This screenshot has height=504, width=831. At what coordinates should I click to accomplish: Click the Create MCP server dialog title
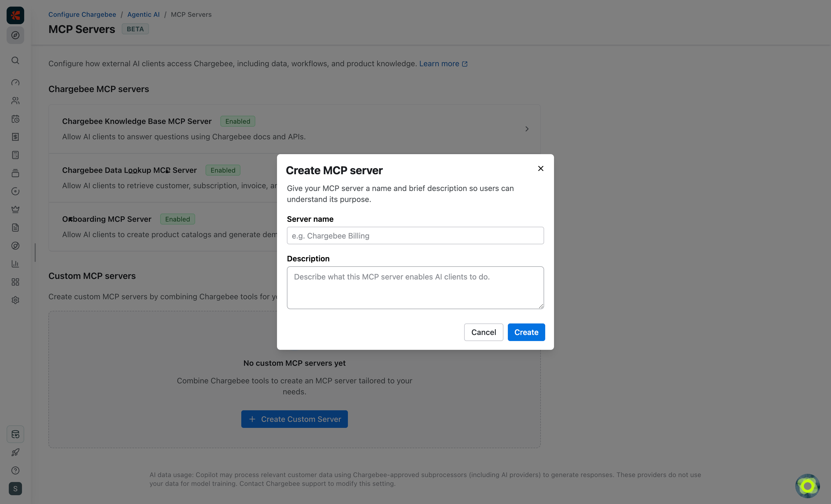334,170
